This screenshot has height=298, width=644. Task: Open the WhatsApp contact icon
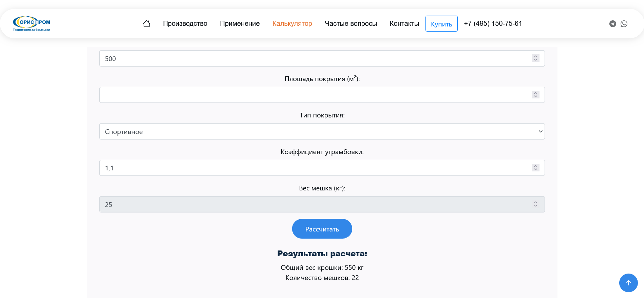point(624,24)
